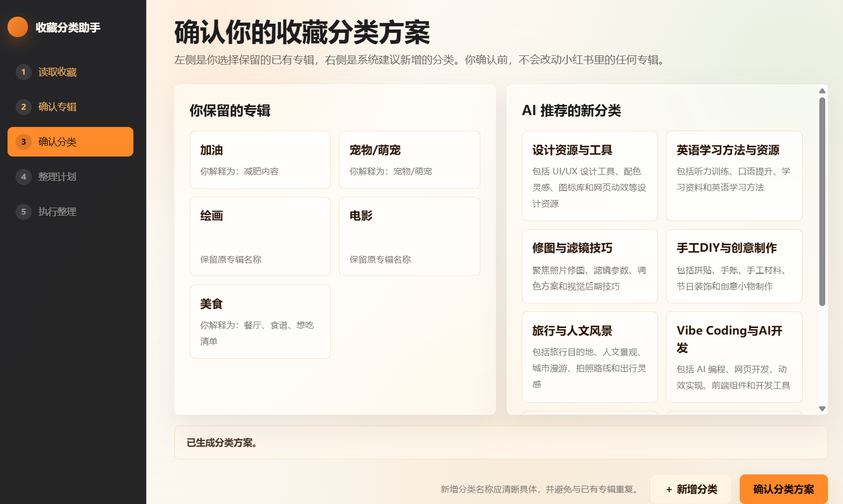Select the 宠物/萌宠 album card
The width and height of the screenshot is (843, 504).
409,160
